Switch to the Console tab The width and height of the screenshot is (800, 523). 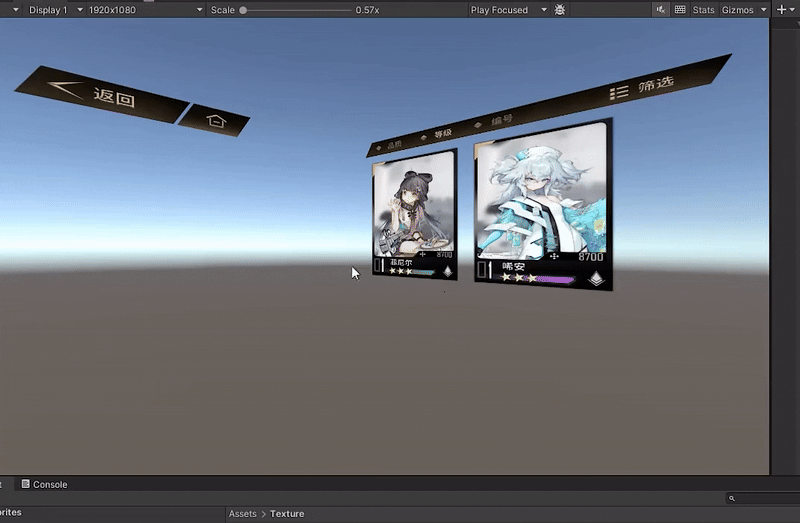coord(44,484)
